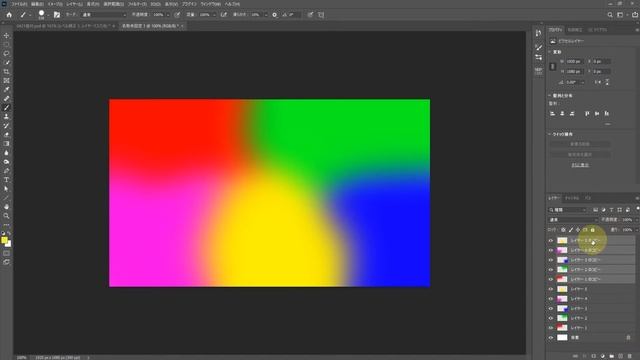Click foreground color yellow swatch
The height and width of the screenshot is (360, 640).
coord(4,240)
